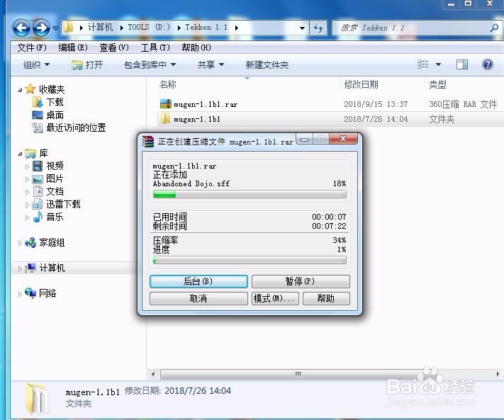
Task: Open the 组织 dropdown in toolbar
Action: 36,65
